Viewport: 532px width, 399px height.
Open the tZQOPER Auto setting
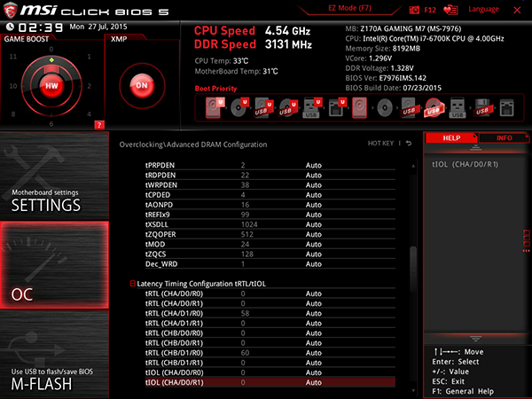314,234
